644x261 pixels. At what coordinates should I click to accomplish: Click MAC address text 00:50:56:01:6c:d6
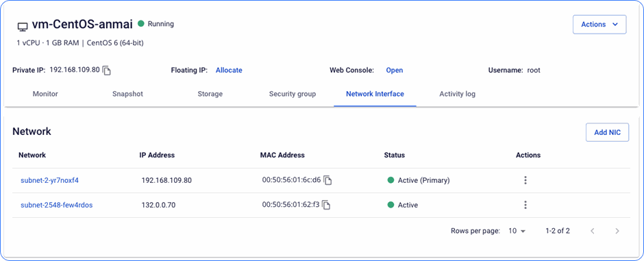coord(291,179)
